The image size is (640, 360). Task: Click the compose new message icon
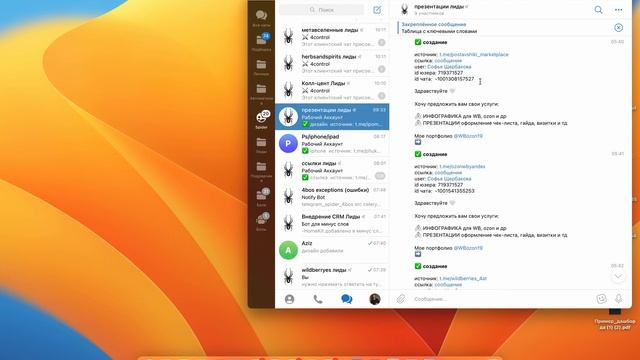click(377, 10)
